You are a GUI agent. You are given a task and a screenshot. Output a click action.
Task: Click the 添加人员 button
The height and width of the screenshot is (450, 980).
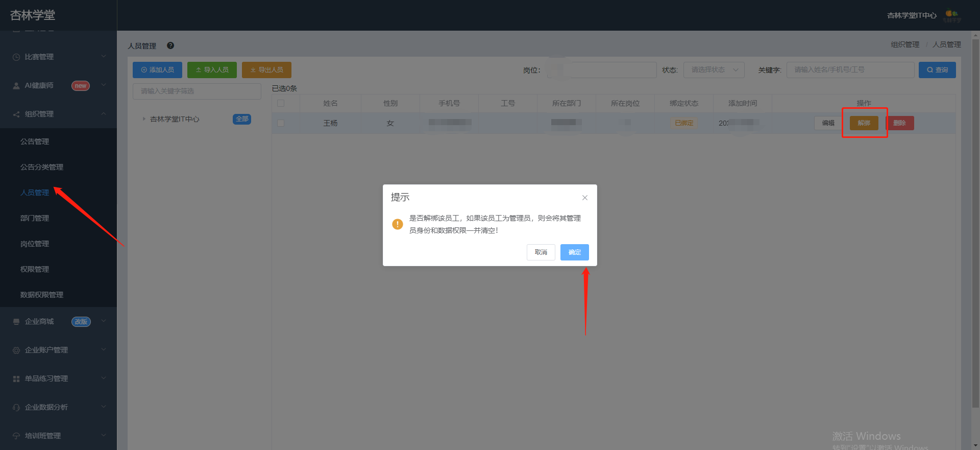point(158,70)
